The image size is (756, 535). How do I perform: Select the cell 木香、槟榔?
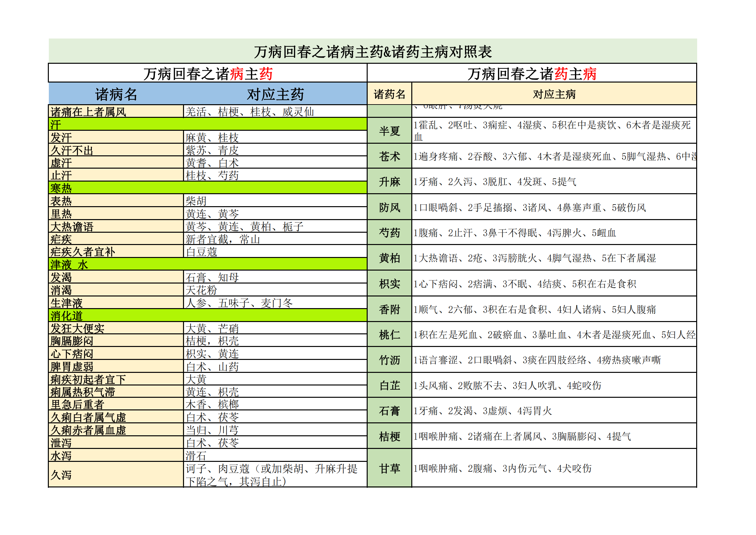[x=275, y=405]
